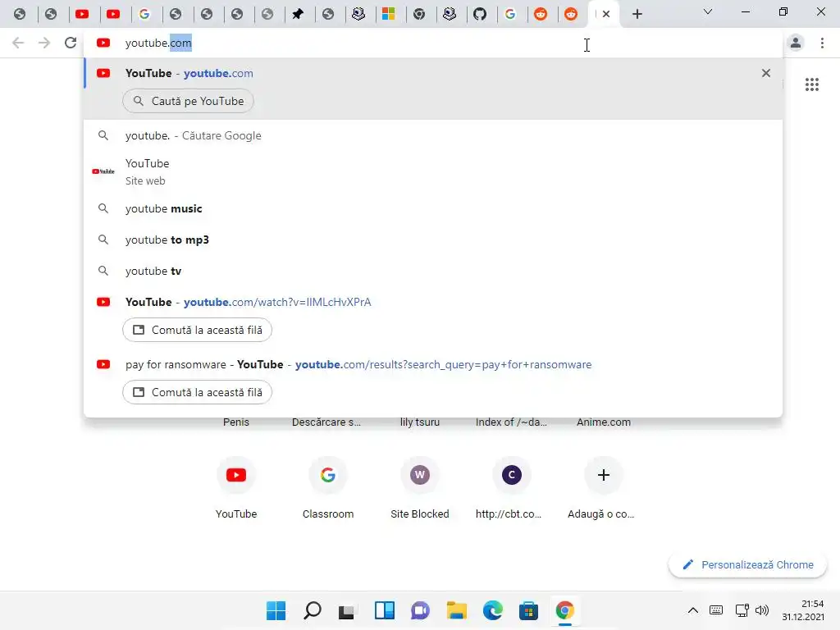Select the YouTube - youtube.com suggestion
Image resolution: width=840 pixels, height=630 pixels.
[433, 73]
